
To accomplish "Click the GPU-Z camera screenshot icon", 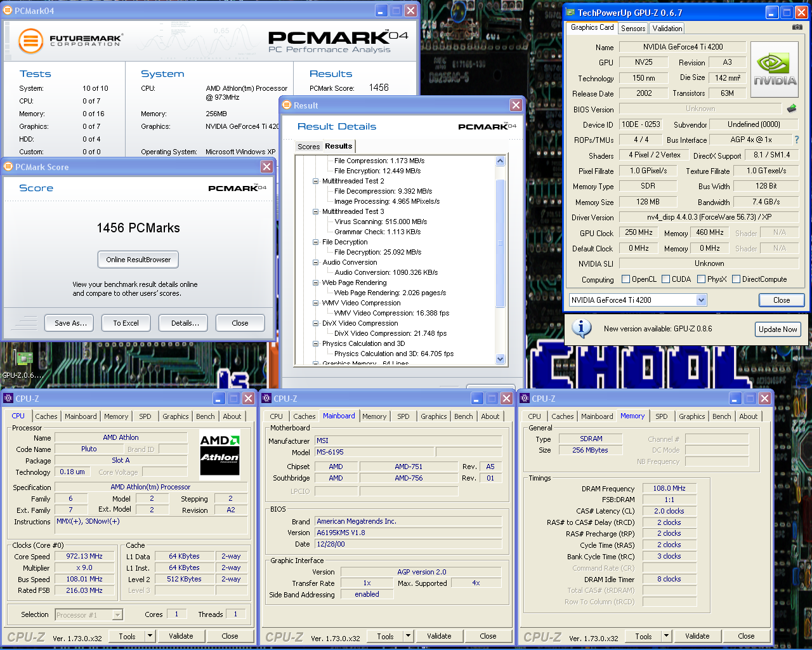I will pyautogui.click(x=797, y=27).
